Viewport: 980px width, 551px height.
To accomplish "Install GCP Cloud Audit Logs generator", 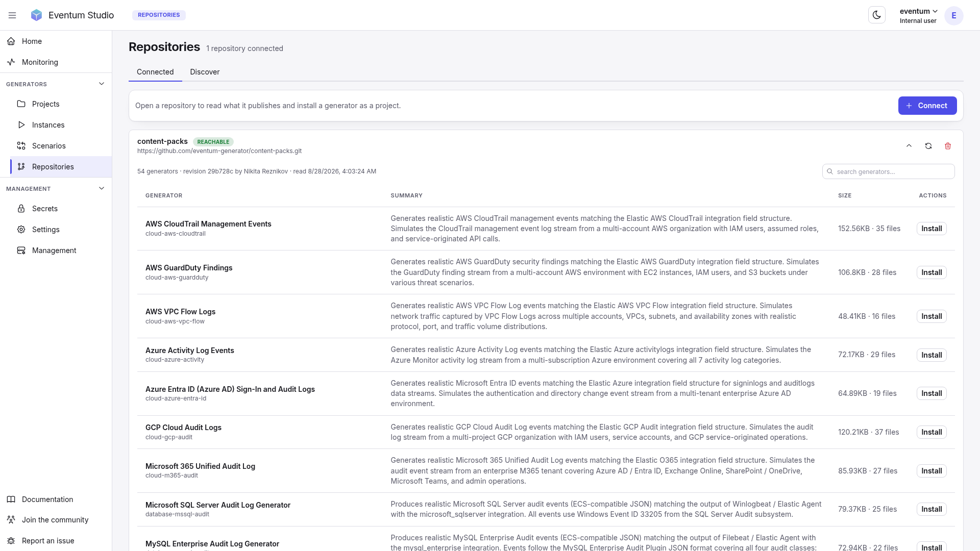I will [932, 432].
